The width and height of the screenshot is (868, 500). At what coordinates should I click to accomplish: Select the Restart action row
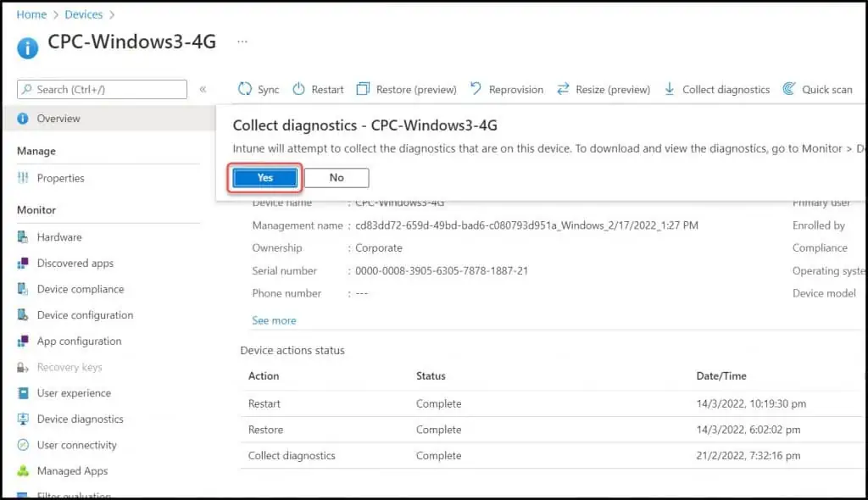pyautogui.click(x=551, y=403)
